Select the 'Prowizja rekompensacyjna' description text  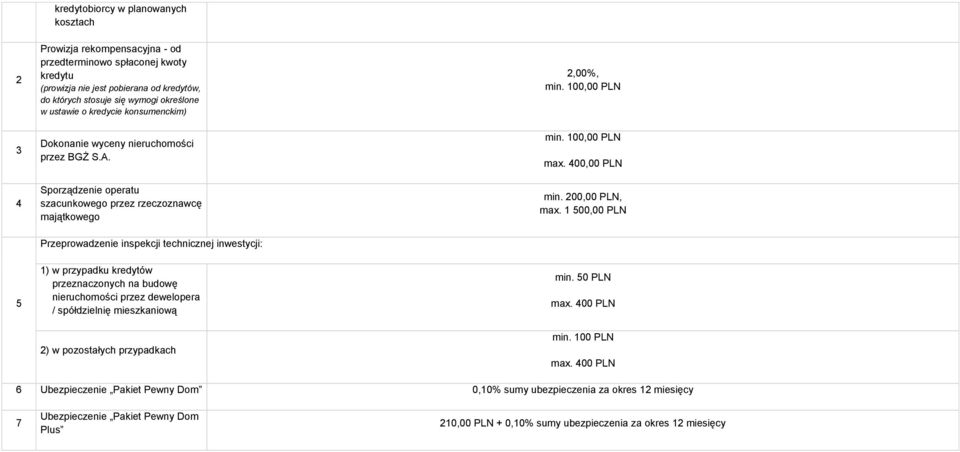pyautogui.click(x=122, y=80)
